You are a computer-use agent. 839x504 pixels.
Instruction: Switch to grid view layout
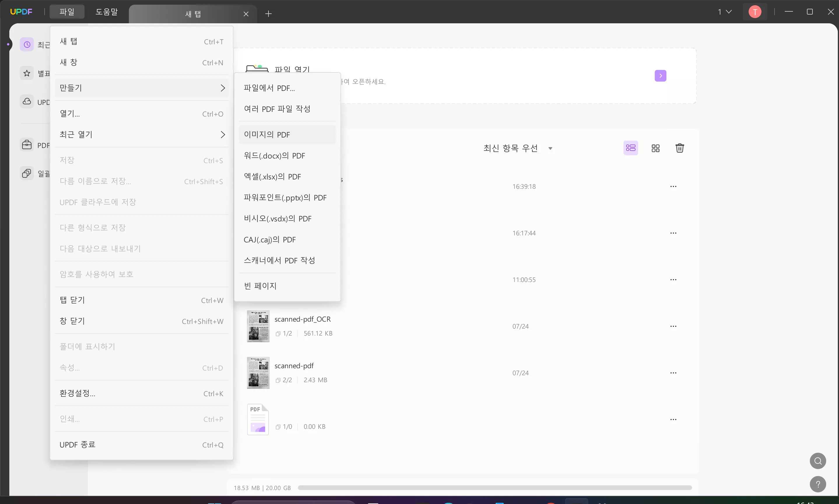click(x=656, y=148)
